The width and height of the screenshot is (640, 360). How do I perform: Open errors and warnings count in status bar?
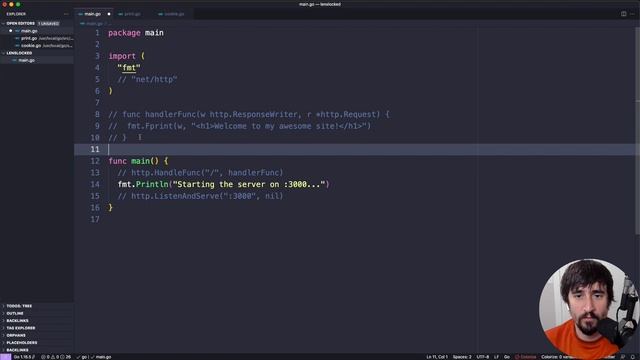point(56,357)
